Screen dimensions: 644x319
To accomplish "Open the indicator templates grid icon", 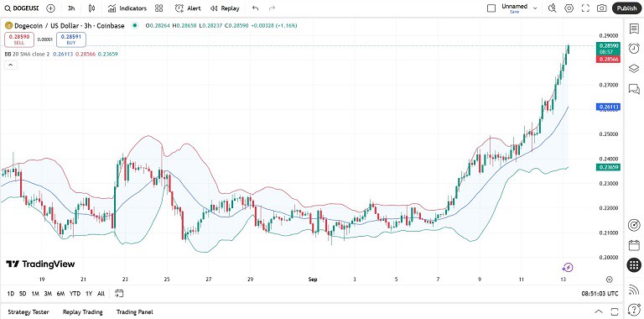I will [159, 8].
